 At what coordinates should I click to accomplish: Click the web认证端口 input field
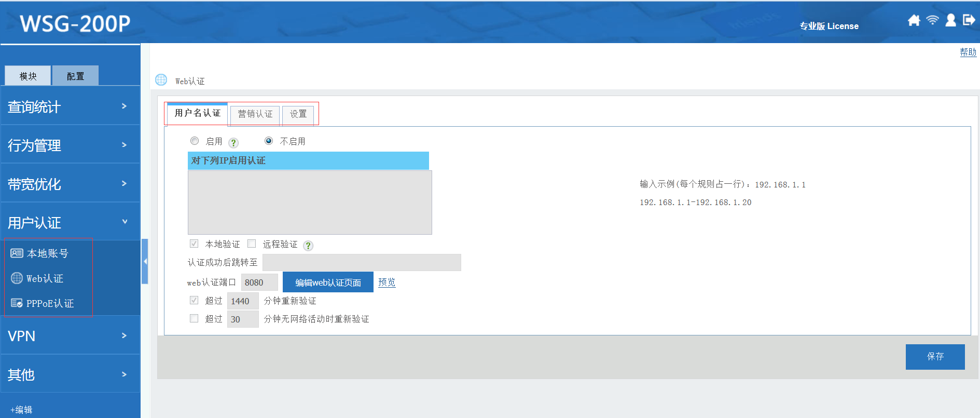point(259,282)
